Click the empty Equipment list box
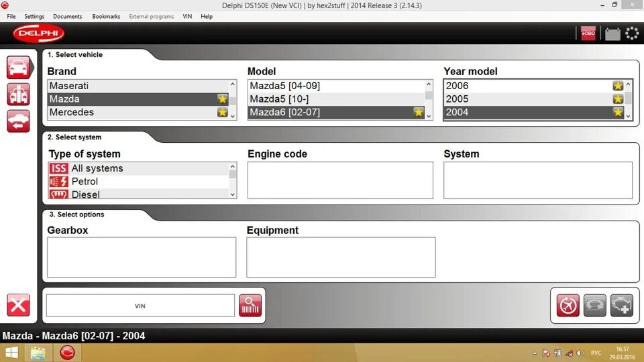The width and height of the screenshot is (644, 362). tap(341, 257)
